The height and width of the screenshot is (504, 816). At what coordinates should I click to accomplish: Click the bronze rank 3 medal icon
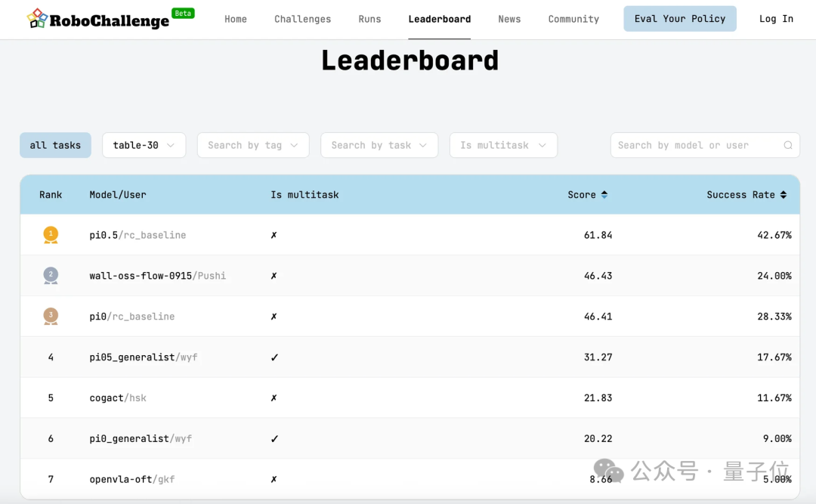(51, 316)
